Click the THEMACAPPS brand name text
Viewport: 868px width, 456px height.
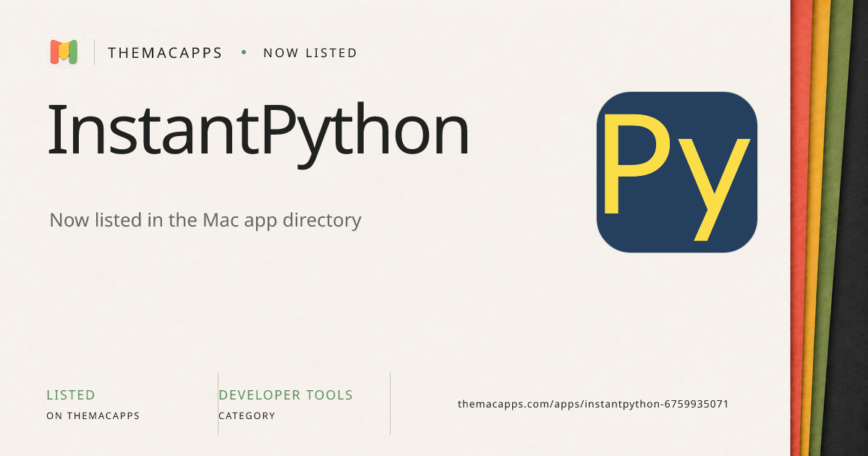pos(165,53)
